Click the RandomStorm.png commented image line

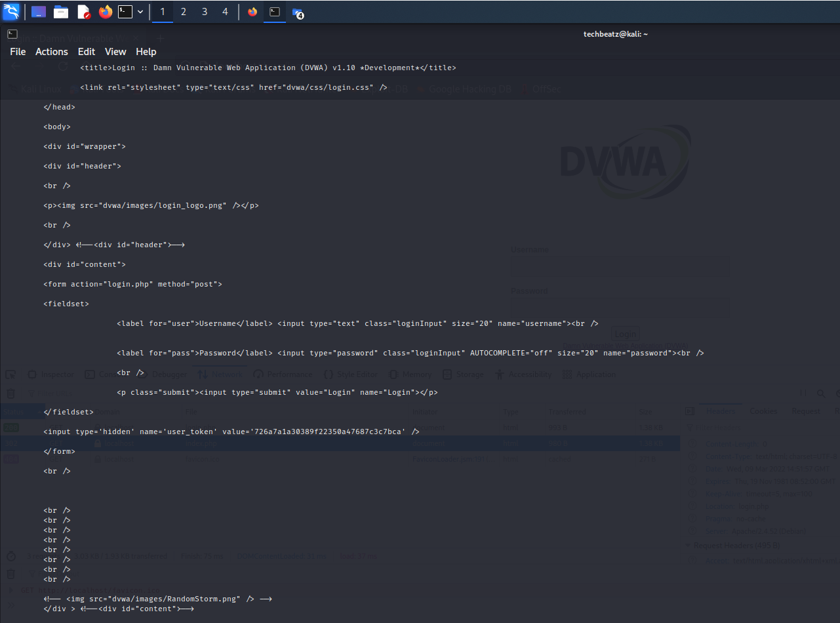pyautogui.click(x=158, y=599)
